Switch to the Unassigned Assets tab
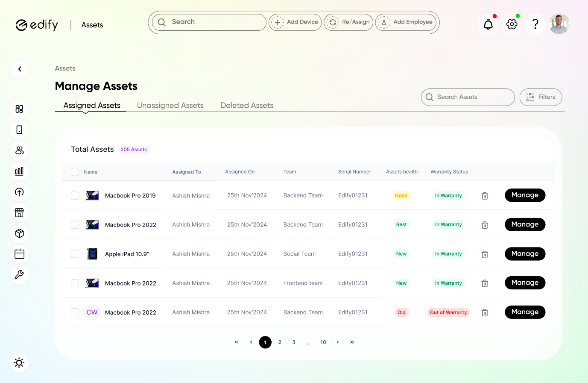 170,105
